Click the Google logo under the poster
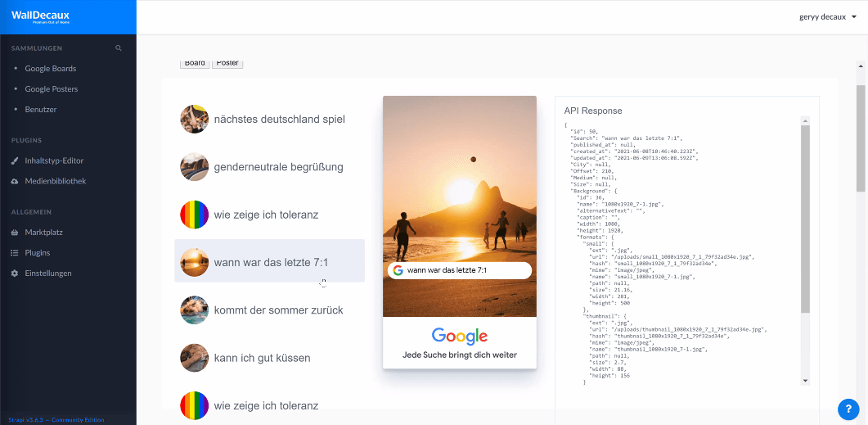868x425 pixels. 460,336
